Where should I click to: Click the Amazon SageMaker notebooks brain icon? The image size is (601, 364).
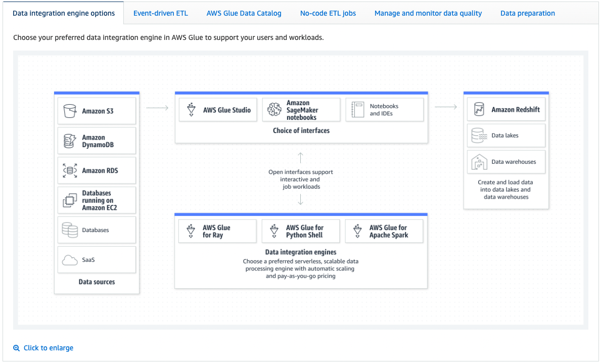click(x=274, y=110)
